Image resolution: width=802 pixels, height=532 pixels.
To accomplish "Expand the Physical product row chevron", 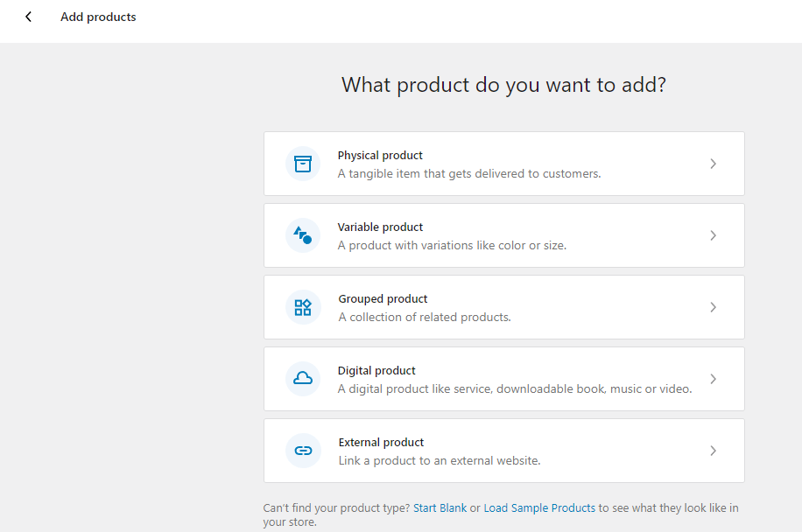I will pos(713,164).
